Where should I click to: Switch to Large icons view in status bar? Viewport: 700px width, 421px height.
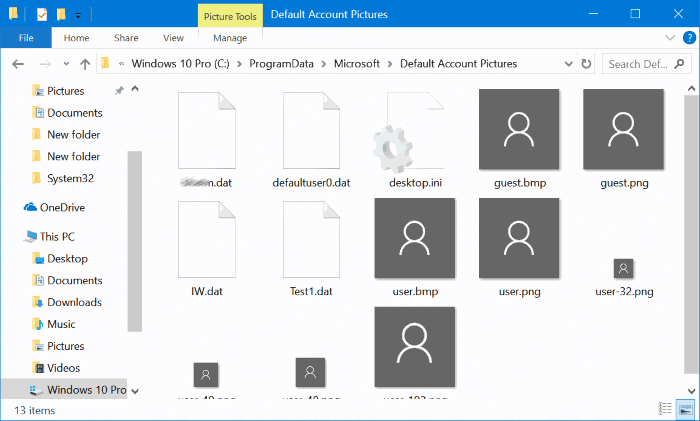click(685, 408)
